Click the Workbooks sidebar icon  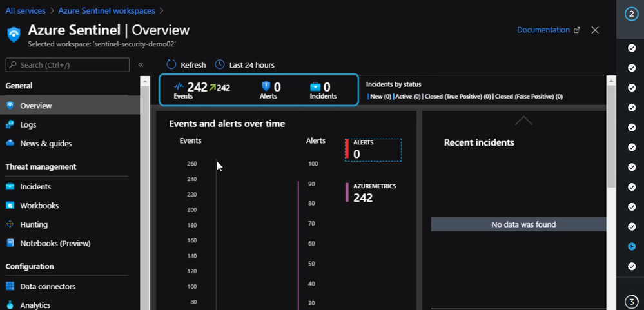10,206
